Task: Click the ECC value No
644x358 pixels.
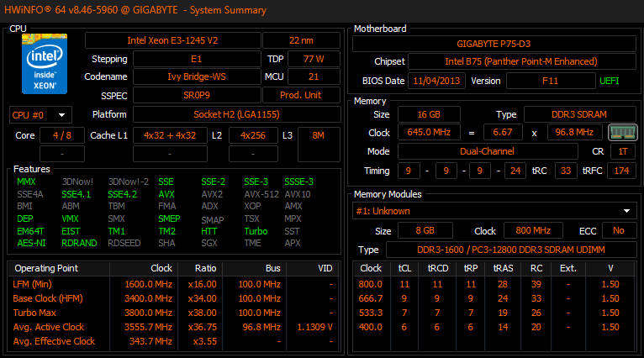Action: [x=619, y=230]
